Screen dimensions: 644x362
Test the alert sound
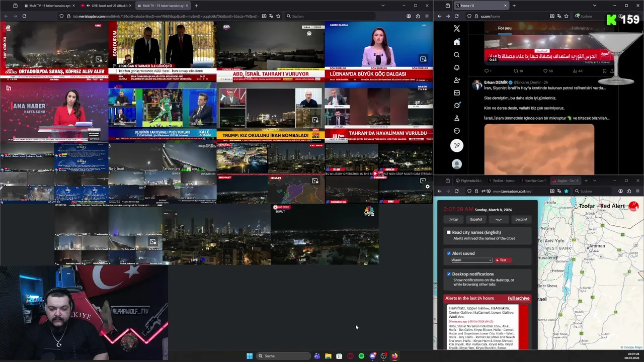click(503, 260)
